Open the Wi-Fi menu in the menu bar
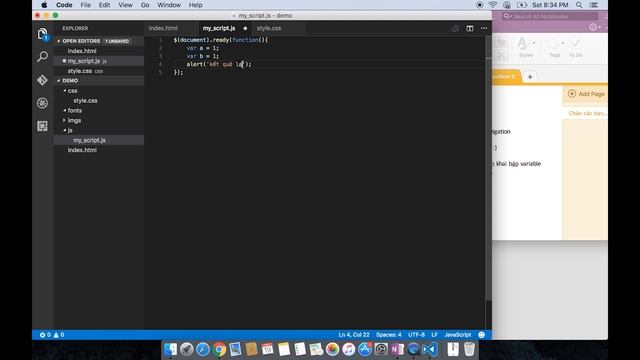The width and height of the screenshot is (640, 360). 493,5
